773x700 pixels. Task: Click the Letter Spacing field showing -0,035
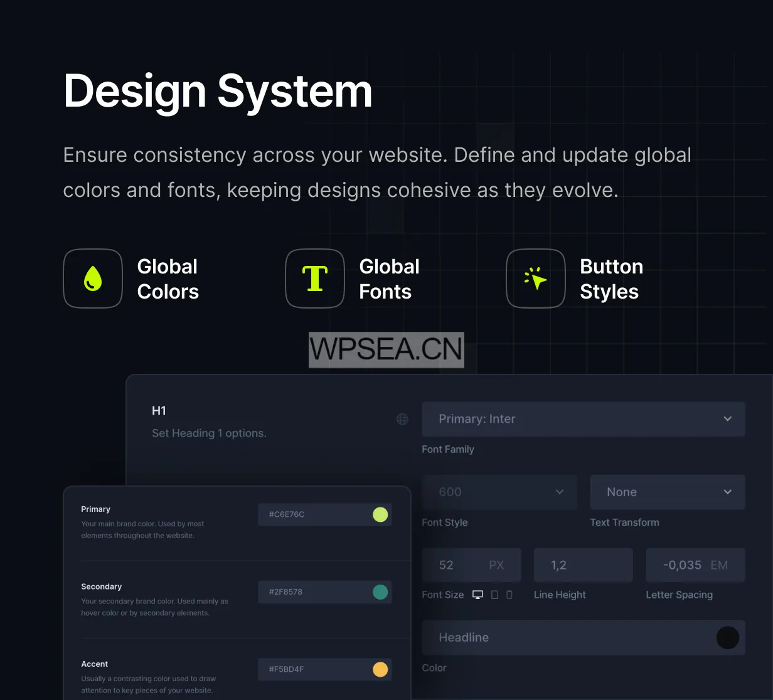pos(682,565)
